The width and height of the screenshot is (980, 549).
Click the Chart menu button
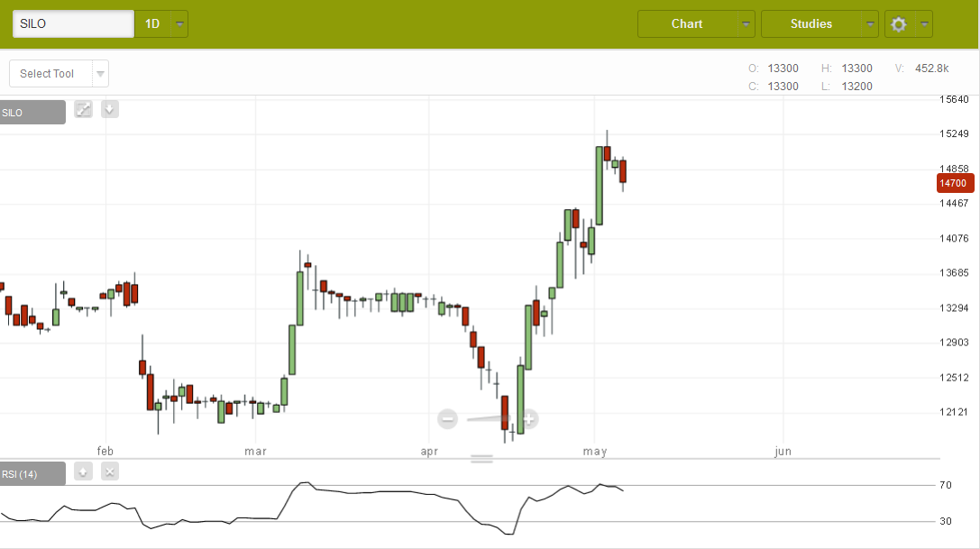coord(687,24)
